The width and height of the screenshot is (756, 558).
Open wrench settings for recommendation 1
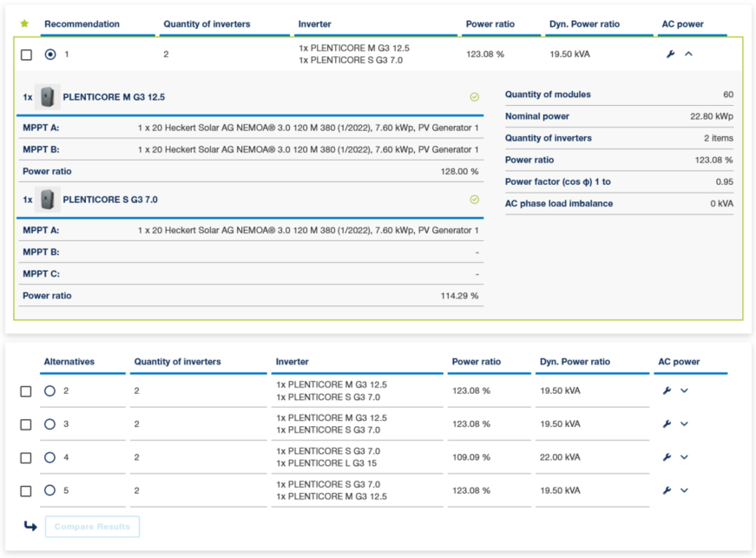coord(670,54)
